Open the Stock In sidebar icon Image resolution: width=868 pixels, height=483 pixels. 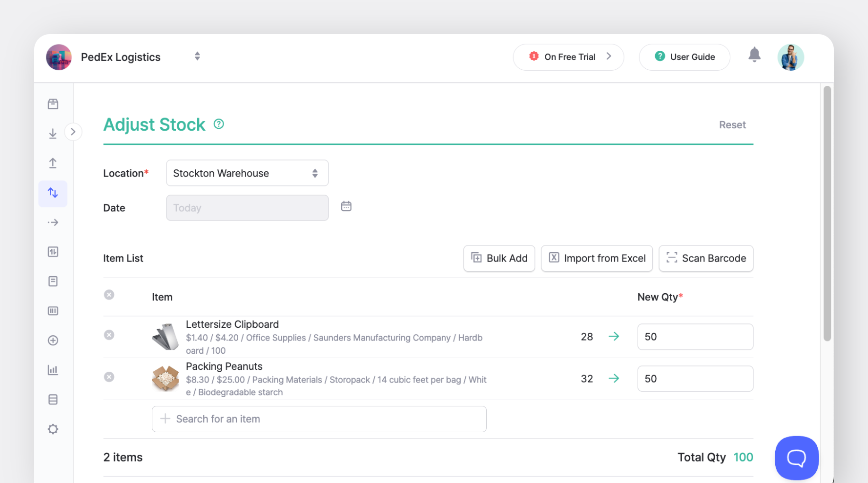pos(53,133)
